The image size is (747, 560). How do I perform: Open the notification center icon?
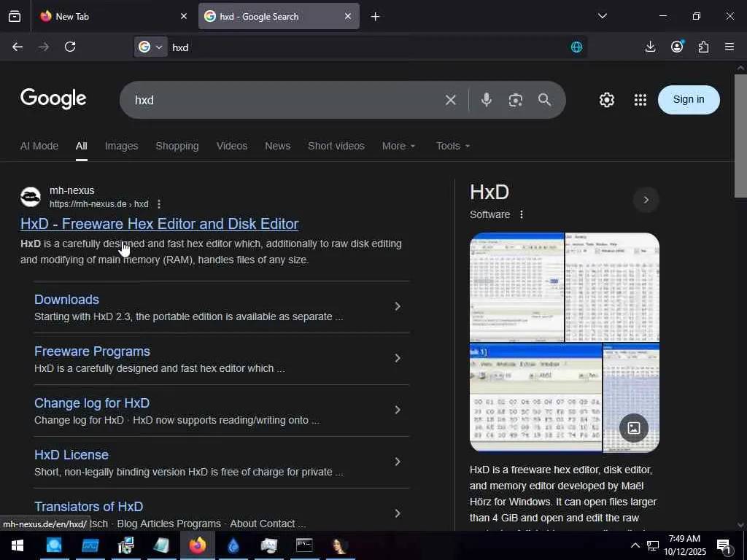[x=724, y=545]
